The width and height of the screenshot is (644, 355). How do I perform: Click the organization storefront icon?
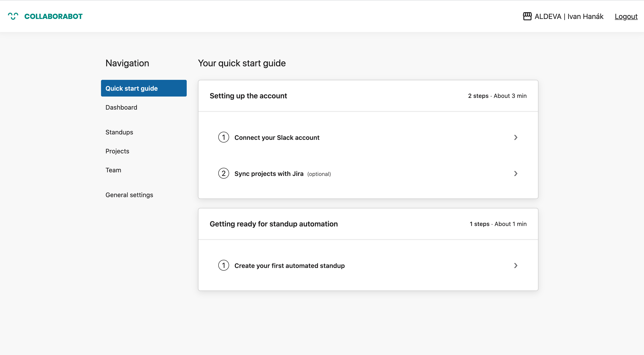527,16
